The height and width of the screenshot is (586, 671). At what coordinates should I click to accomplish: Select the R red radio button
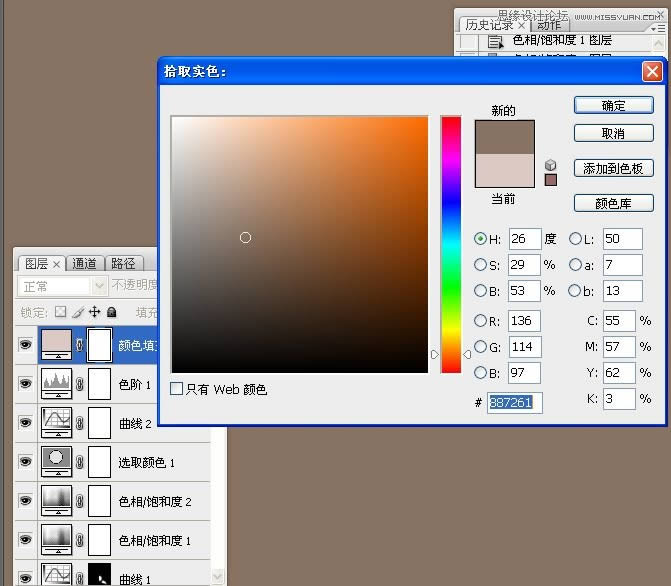[481, 320]
